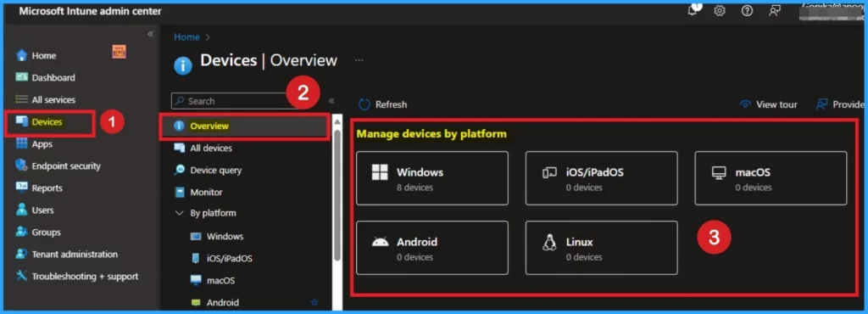
Task: Click the macOS monitor icon on card
Action: pyautogui.click(x=719, y=173)
